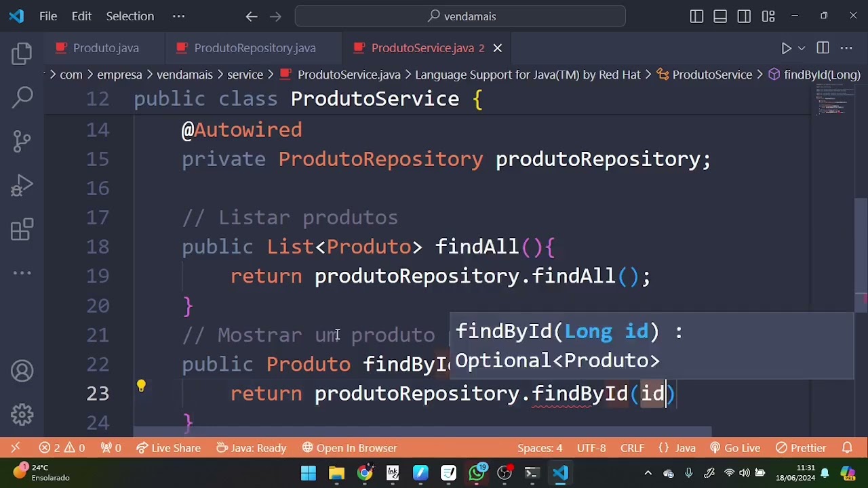The image size is (868, 488).
Task: Open WhatsApp from taskbar
Action: 477,473
